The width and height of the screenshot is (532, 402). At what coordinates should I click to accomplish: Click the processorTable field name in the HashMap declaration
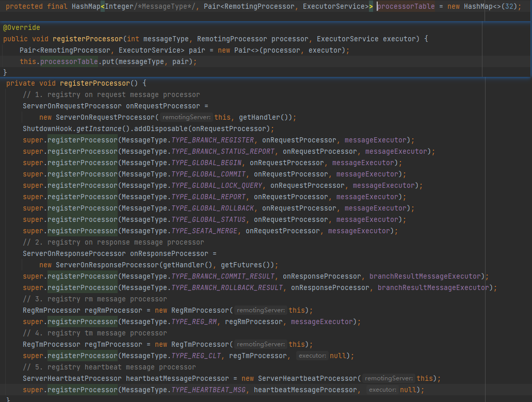click(x=406, y=6)
